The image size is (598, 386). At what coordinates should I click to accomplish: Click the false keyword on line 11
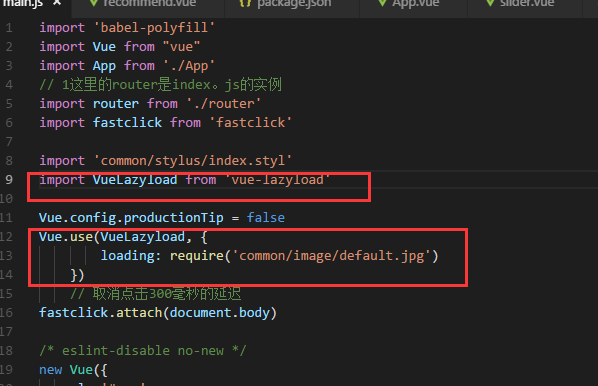[266, 218]
